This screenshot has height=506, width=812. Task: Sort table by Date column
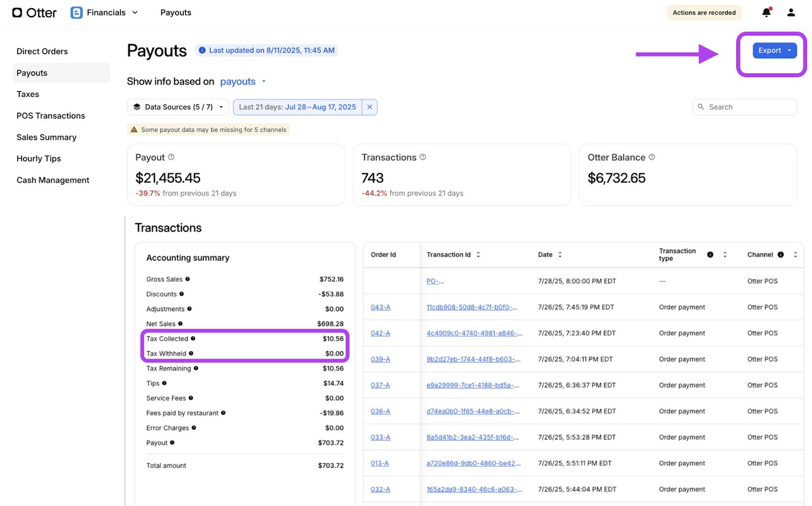(x=560, y=255)
